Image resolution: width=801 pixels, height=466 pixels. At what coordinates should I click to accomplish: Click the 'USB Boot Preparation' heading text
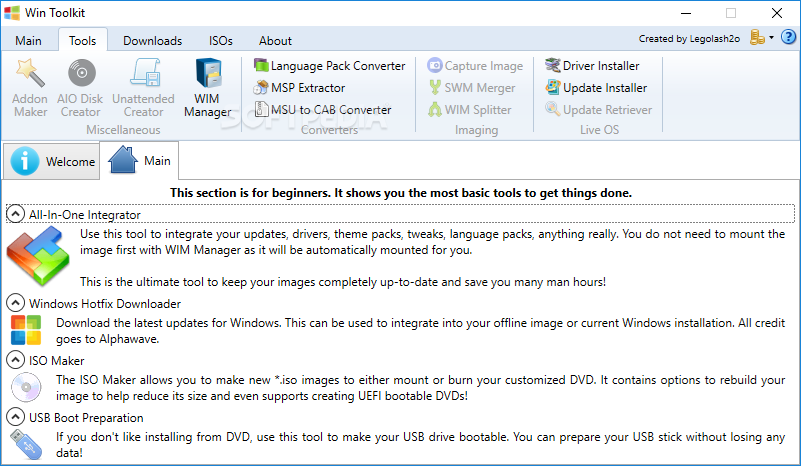86,418
